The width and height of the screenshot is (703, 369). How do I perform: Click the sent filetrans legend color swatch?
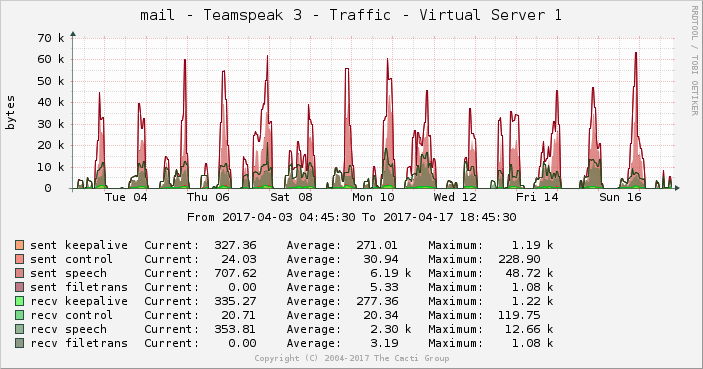[19, 287]
